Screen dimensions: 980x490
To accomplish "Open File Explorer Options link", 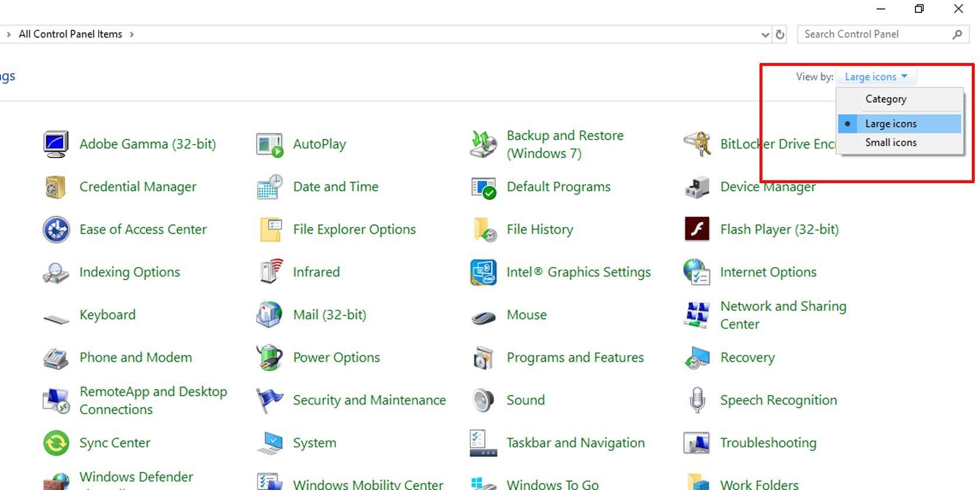I will 354,229.
